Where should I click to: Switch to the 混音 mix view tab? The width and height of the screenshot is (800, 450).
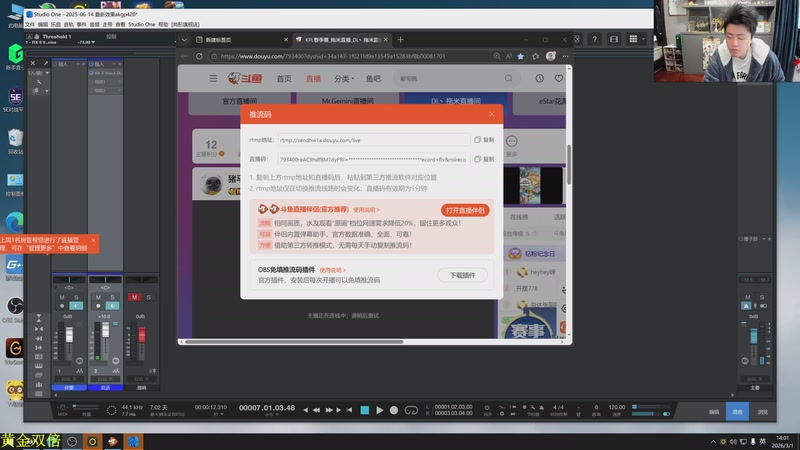737,412
